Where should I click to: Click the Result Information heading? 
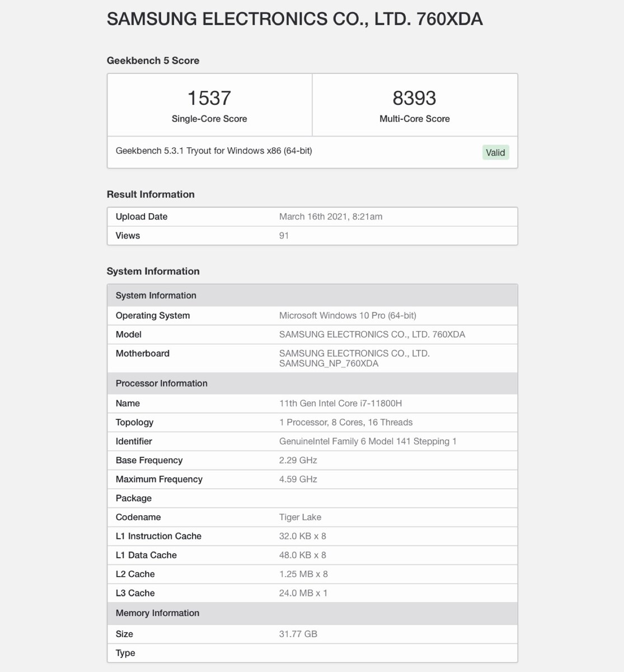click(151, 194)
